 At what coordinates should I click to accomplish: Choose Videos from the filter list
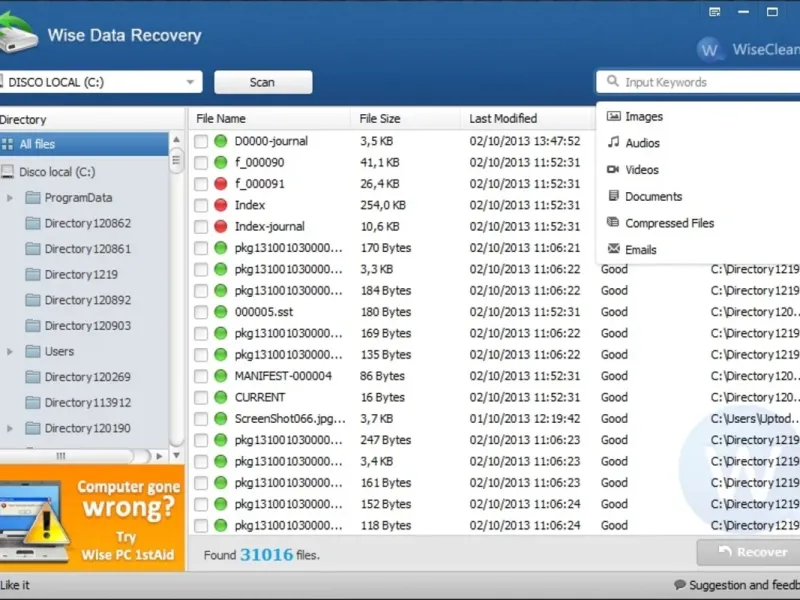642,170
